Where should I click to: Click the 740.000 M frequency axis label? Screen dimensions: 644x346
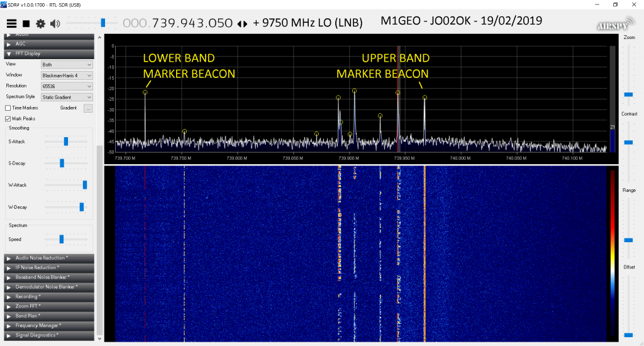(460, 158)
